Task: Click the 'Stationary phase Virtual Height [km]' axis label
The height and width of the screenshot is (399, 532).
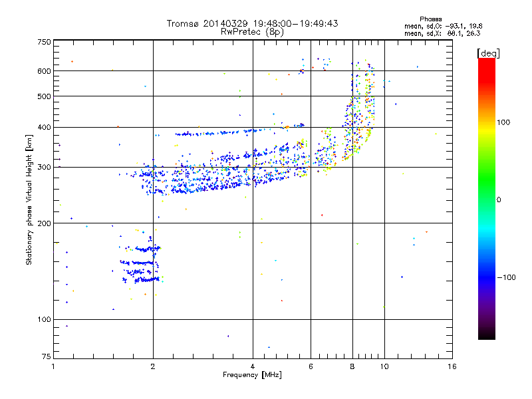Action: [x=29, y=200]
